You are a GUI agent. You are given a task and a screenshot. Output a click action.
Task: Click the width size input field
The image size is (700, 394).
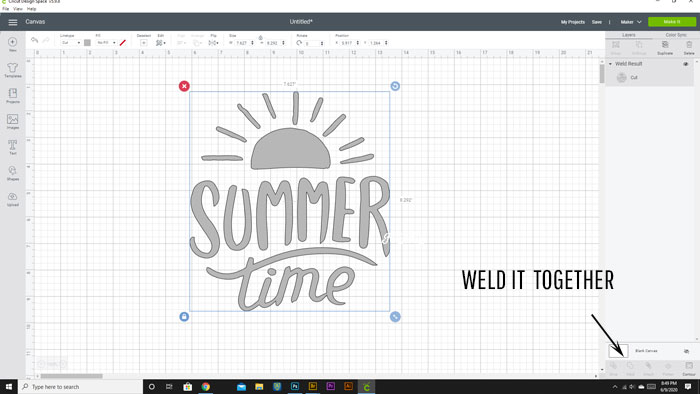[x=244, y=43]
